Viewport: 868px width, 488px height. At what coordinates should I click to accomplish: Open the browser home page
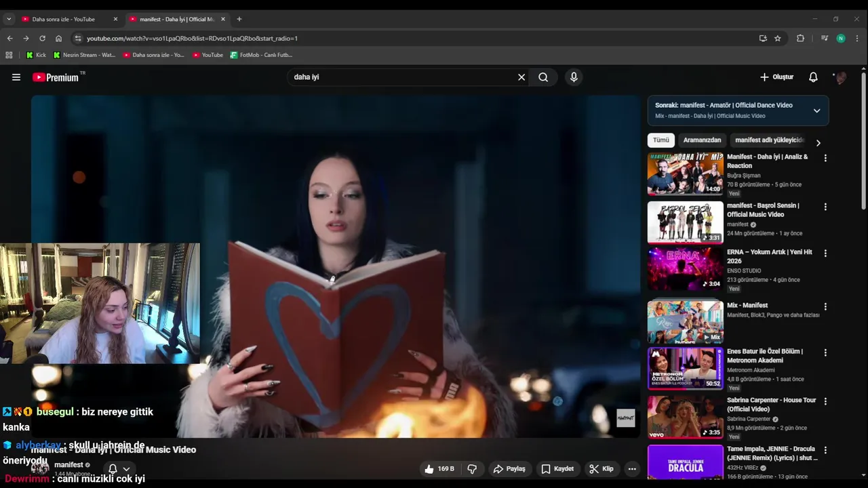pyautogui.click(x=58, y=39)
